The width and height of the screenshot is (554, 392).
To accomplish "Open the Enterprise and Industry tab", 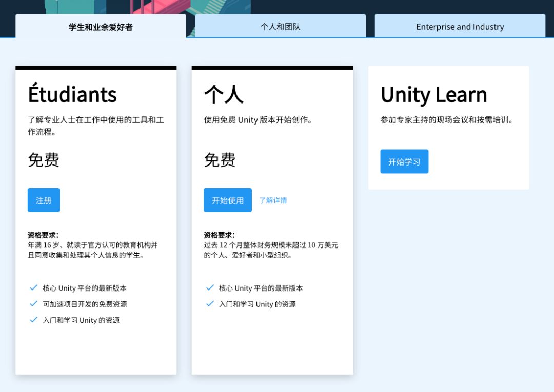I will tap(460, 26).
